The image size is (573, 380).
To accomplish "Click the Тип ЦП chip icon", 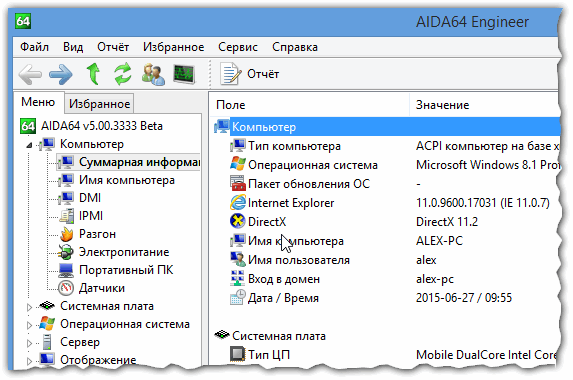I will click(238, 354).
